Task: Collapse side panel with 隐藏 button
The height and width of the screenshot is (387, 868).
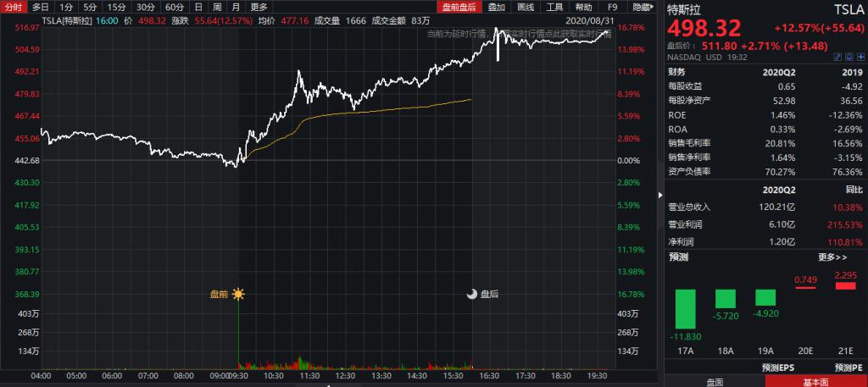Action: 643,7
